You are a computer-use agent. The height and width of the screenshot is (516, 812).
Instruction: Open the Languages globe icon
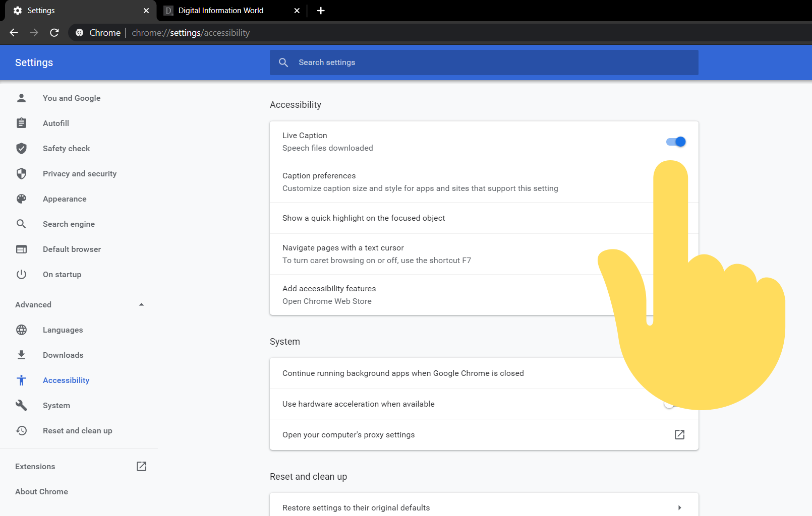(21, 330)
